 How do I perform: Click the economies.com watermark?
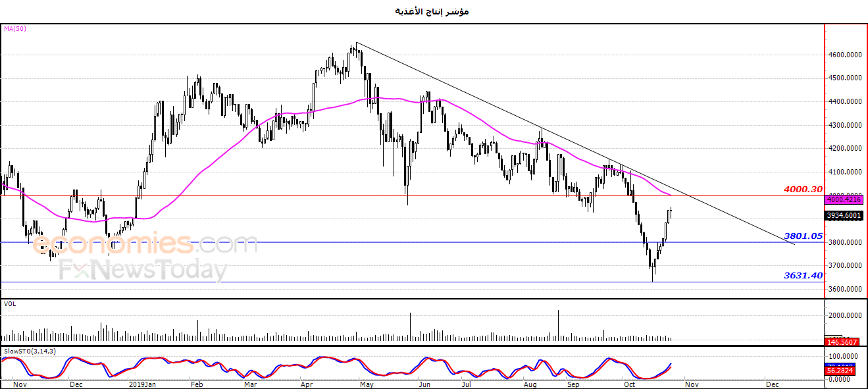[145, 244]
